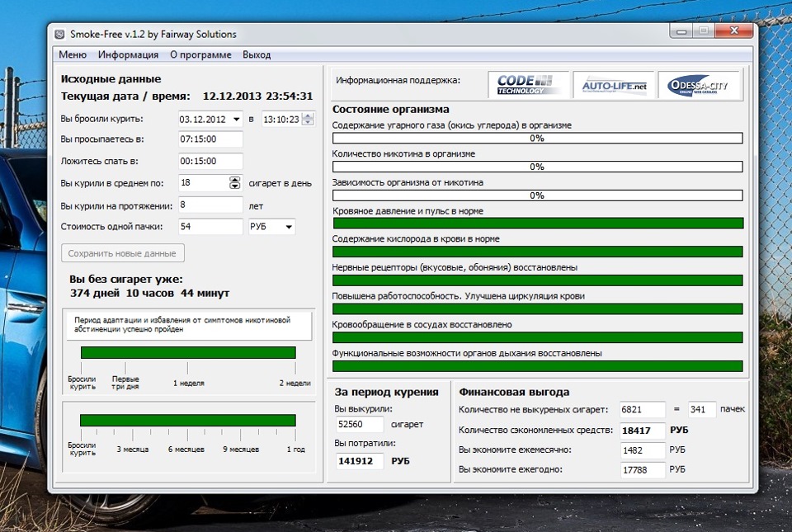This screenshot has height=532, width=792.
Task: Increase the quit time with spinner arrow
Action: click(308, 115)
